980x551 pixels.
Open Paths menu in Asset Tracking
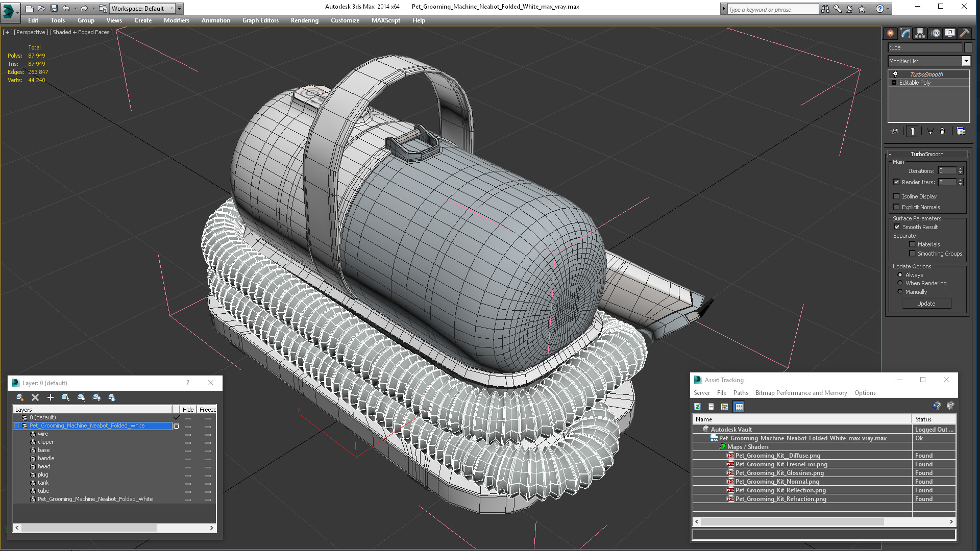point(741,393)
